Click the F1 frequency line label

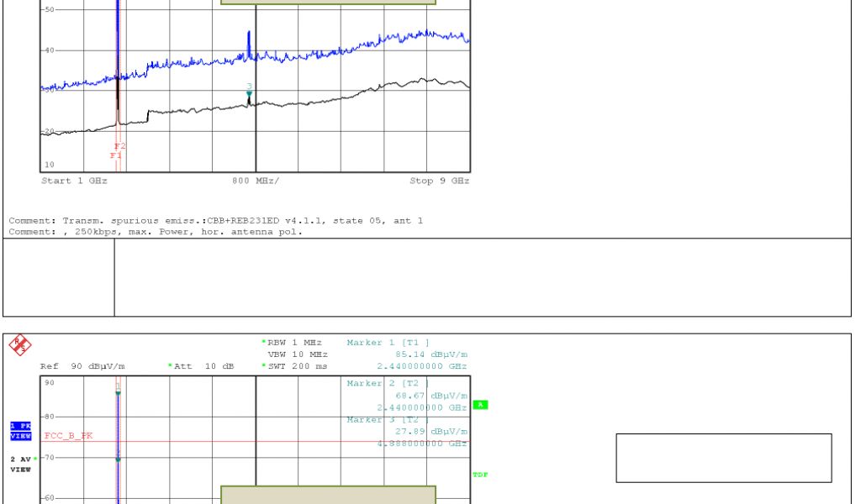pos(115,155)
